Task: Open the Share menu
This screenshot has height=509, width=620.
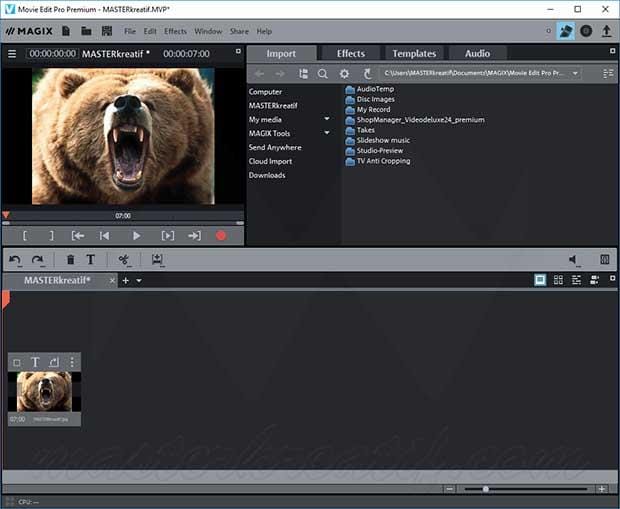Action: pos(239,31)
